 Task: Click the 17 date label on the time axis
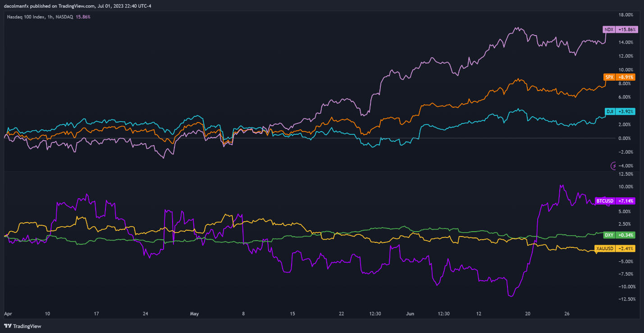pos(96,314)
